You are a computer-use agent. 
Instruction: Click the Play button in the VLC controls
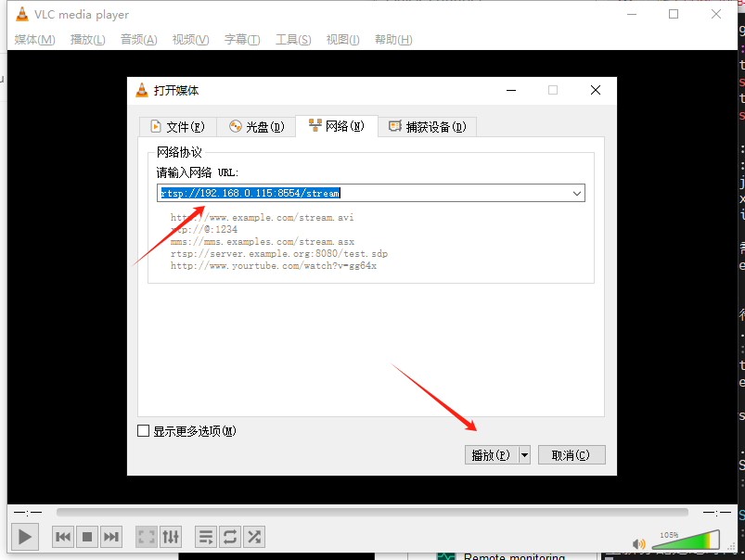[25, 536]
